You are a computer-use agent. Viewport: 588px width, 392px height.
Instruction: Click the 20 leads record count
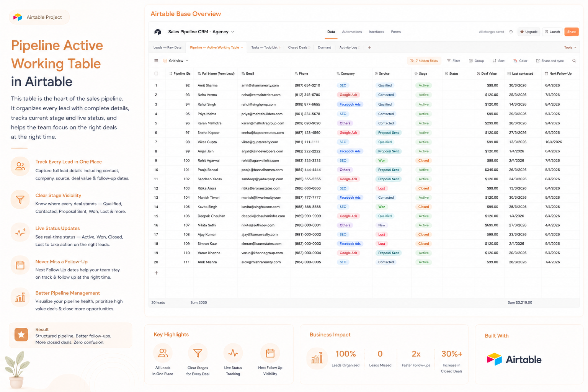click(x=158, y=302)
